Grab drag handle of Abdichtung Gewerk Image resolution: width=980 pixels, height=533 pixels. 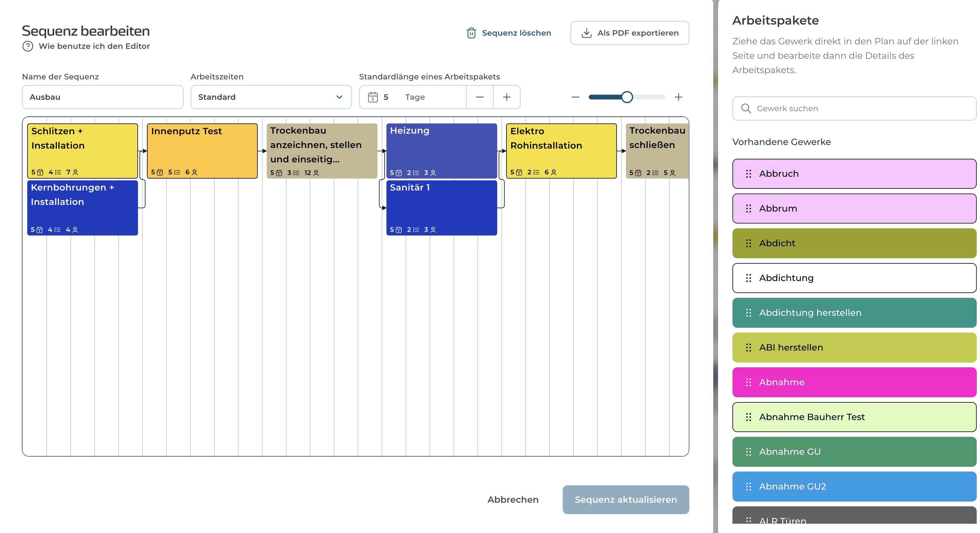[x=748, y=278]
